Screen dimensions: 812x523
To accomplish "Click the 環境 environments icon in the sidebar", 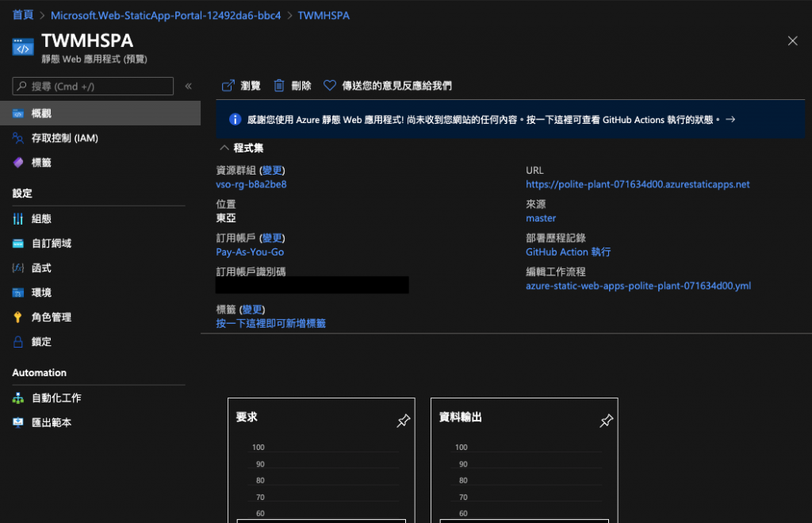I will [x=18, y=293].
